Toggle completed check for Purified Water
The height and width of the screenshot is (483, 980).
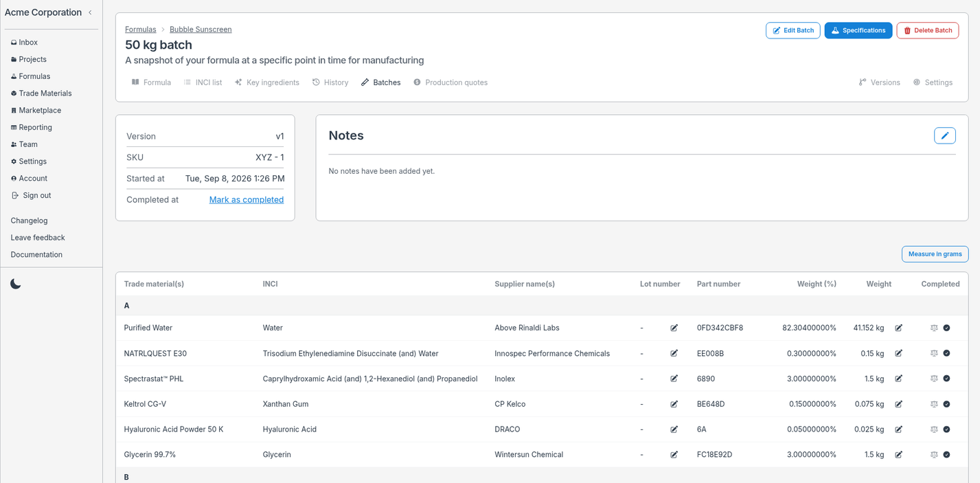[946, 328]
